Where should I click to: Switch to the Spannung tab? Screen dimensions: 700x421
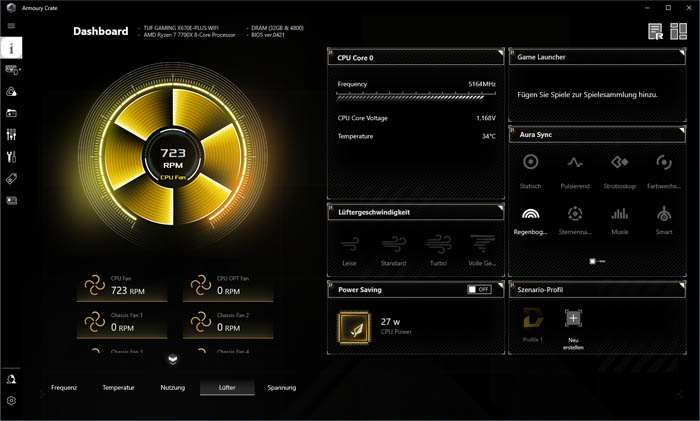point(282,388)
